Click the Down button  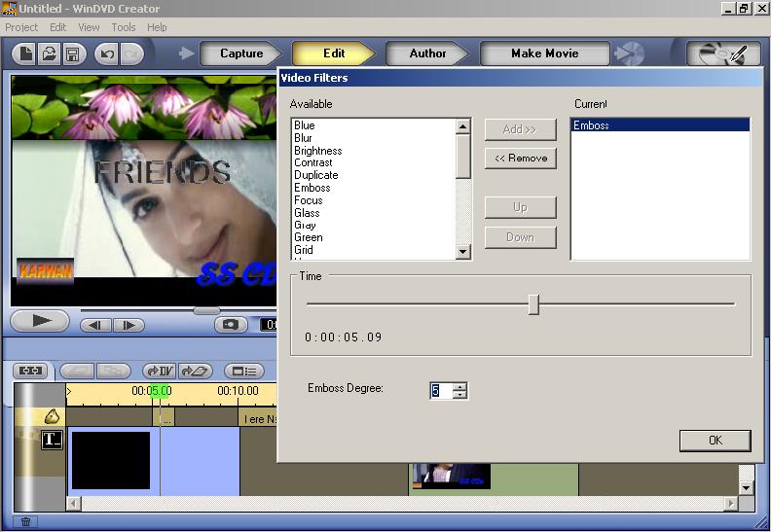tap(520, 237)
